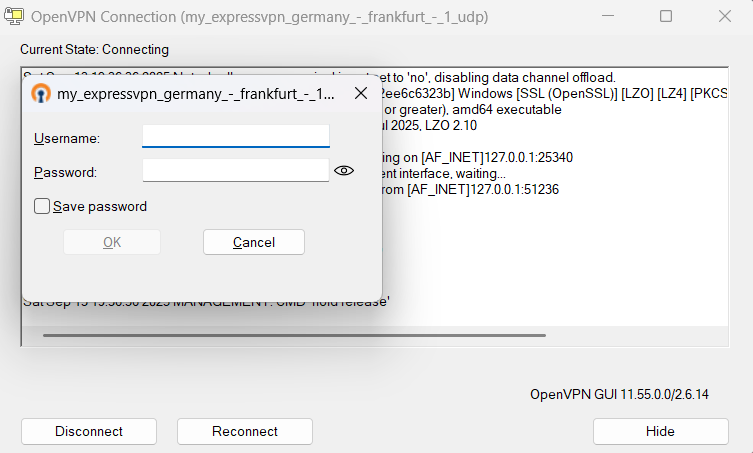Minimize the OpenVPN Connection window
Viewport: 753px width, 453px height.
[608, 16]
